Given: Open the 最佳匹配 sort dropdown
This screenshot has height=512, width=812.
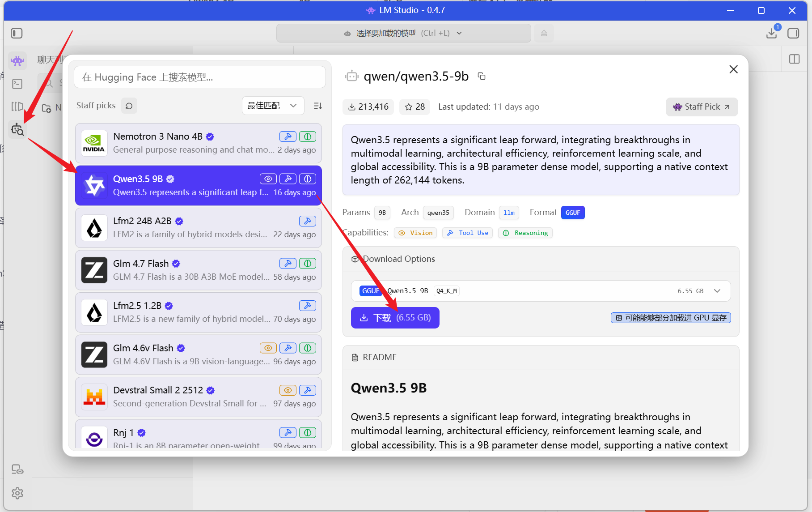Looking at the screenshot, I should (x=273, y=106).
